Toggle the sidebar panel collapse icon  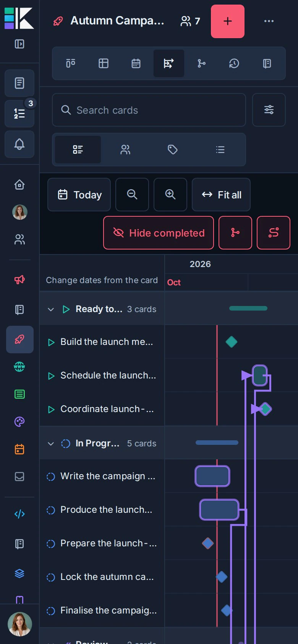(x=19, y=44)
